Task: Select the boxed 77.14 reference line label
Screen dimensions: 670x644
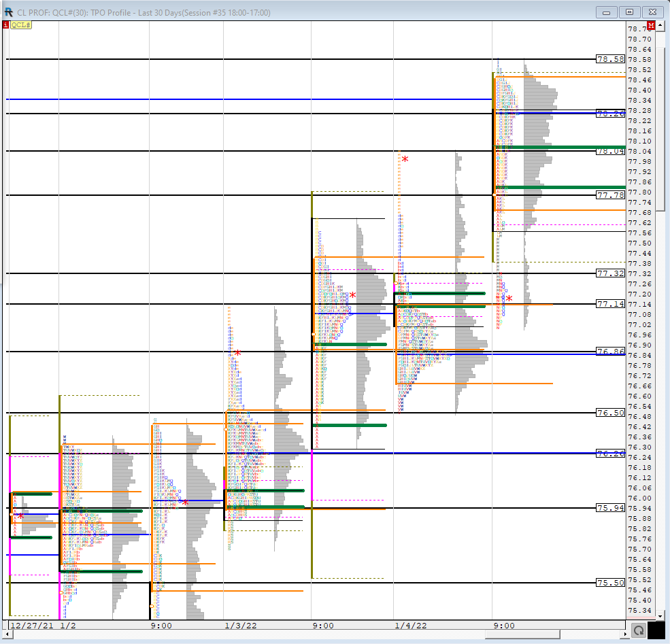Action: tap(611, 304)
